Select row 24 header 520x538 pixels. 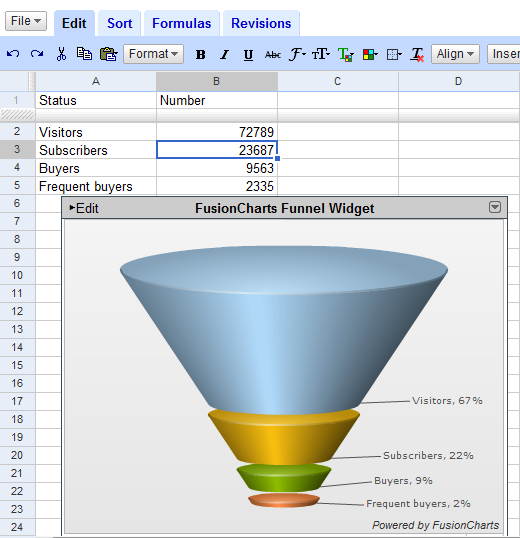click(x=17, y=527)
